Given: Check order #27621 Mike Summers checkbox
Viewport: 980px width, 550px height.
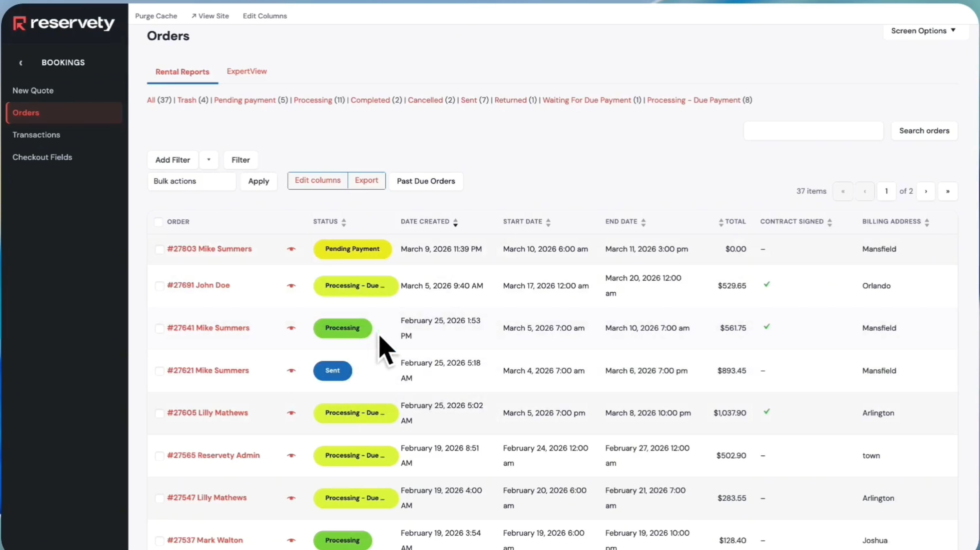Looking at the screenshot, I should 159,371.
